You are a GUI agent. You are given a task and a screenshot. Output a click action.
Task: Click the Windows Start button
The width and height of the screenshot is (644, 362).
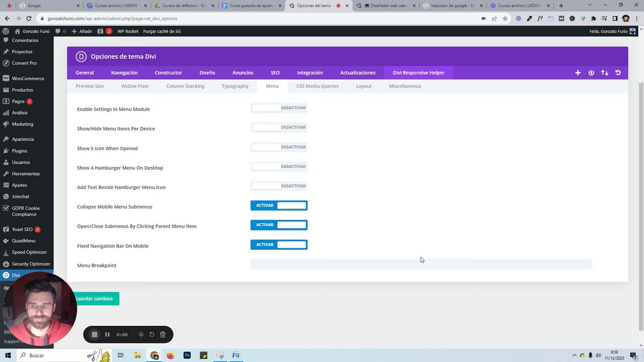click(x=8, y=355)
